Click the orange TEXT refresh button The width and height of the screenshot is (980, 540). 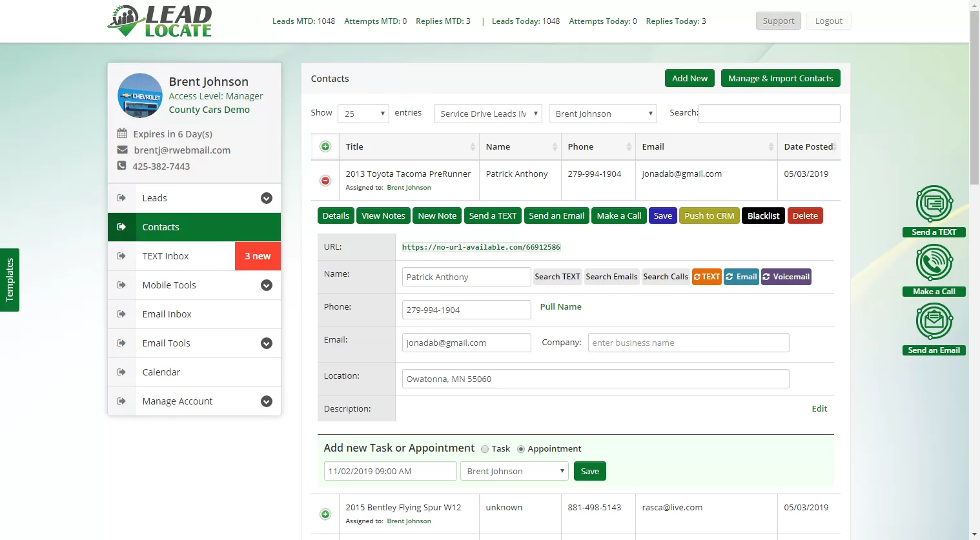point(707,277)
